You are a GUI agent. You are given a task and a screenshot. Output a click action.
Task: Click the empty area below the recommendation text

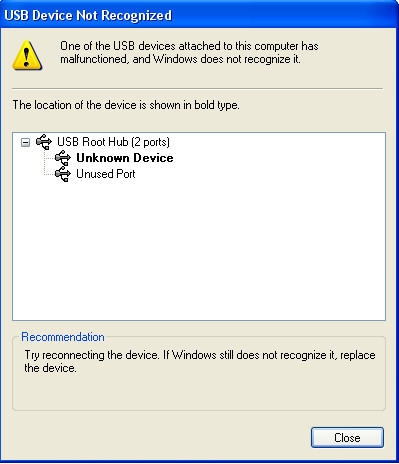(199, 392)
